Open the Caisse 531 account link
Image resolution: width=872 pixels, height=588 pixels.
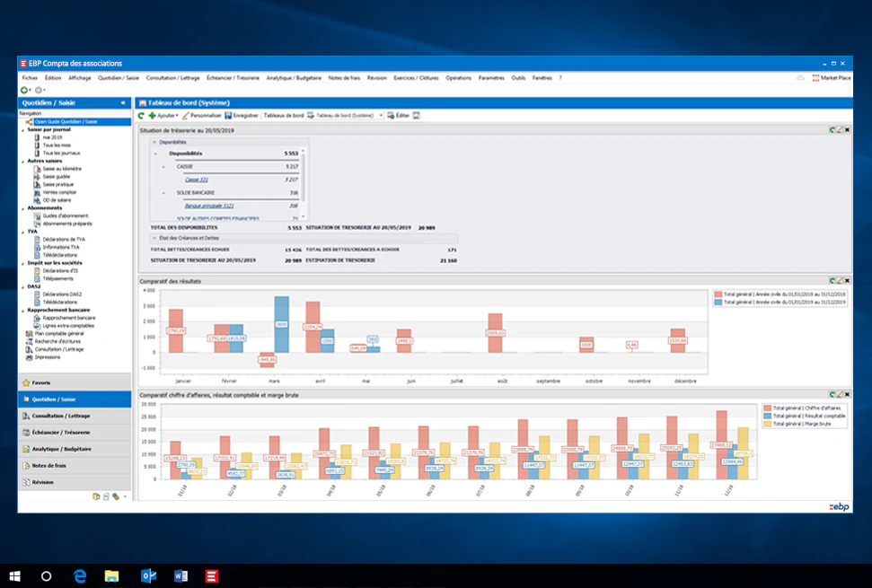tap(197, 180)
